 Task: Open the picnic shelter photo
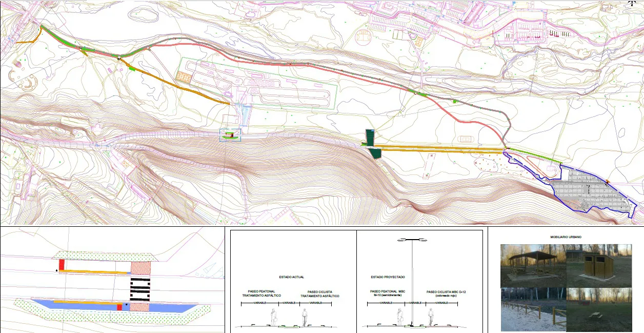pyautogui.click(x=533, y=266)
